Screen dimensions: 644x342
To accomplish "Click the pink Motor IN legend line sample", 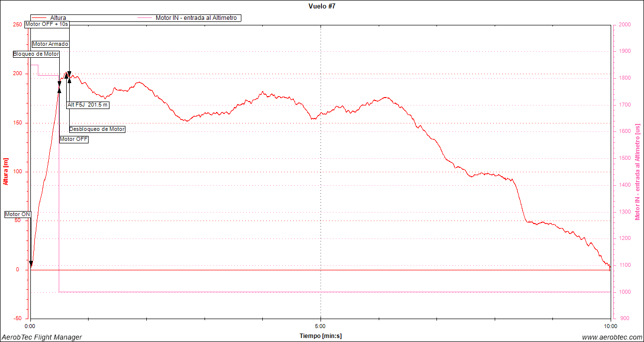I will (x=145, y=18).
